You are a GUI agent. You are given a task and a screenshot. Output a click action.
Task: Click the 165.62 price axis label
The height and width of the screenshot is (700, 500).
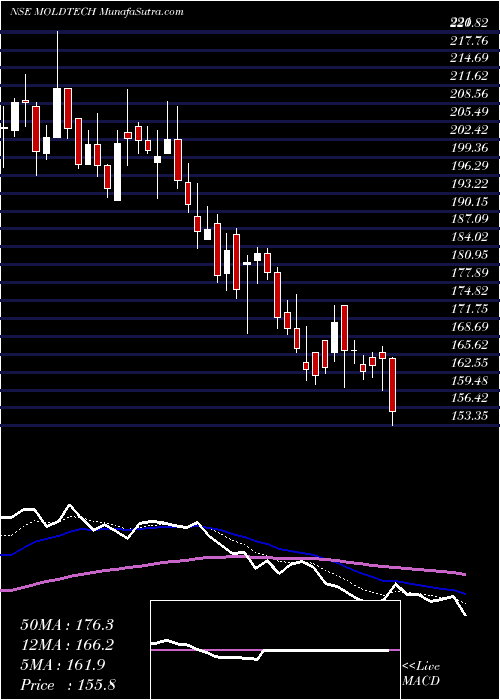tap(469, 344)
